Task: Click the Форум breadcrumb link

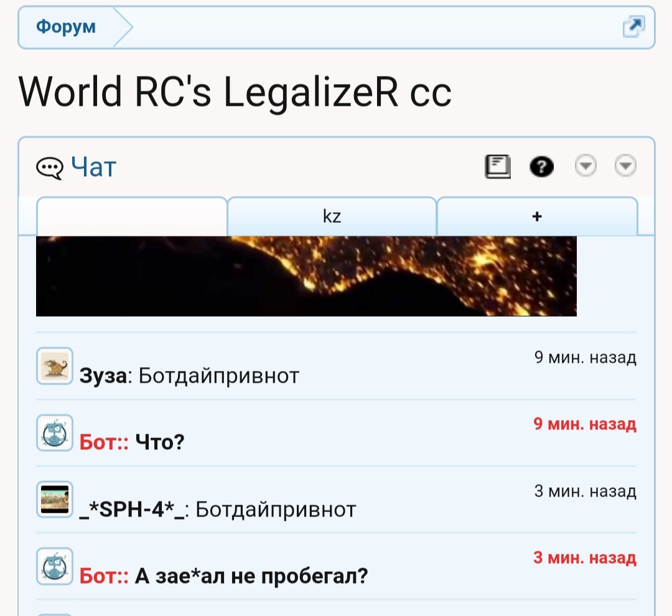Action: pyautogui.click(x=66, y=27)
